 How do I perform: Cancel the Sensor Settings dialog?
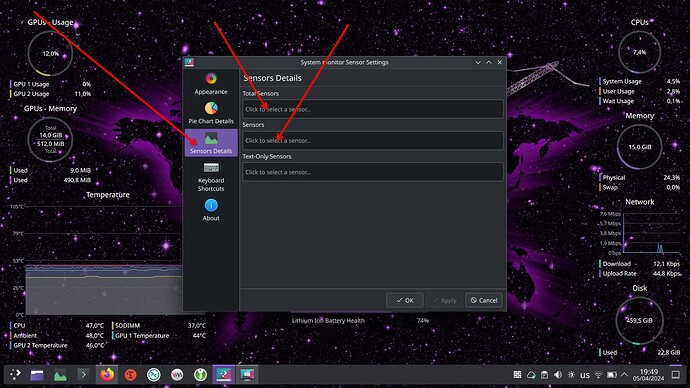484,300
